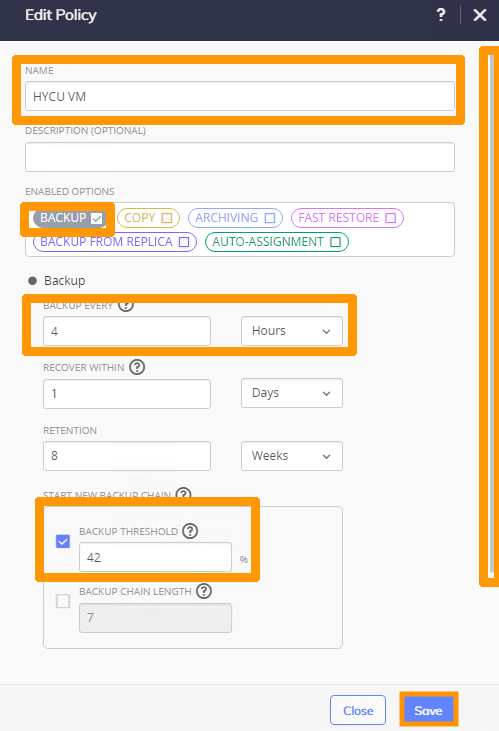499x731 pixels.
Task: Click the Backup Chain Length help icon
Action: click(x=204, y=591)
